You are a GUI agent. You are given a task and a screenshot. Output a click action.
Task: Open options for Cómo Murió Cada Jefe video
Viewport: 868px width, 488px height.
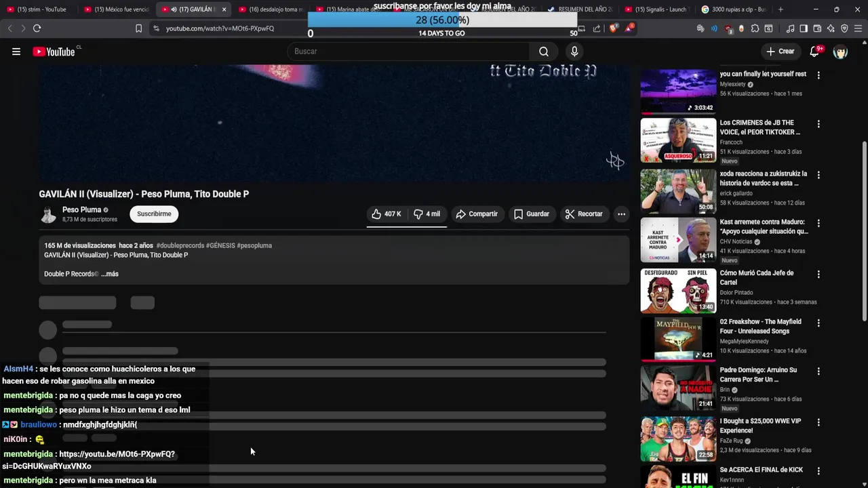tap(818, 274)
